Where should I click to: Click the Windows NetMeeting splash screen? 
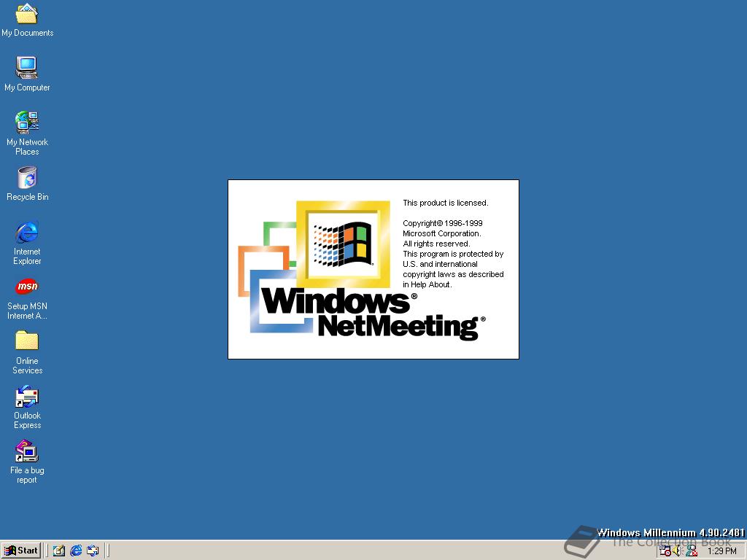coord(373,270)
